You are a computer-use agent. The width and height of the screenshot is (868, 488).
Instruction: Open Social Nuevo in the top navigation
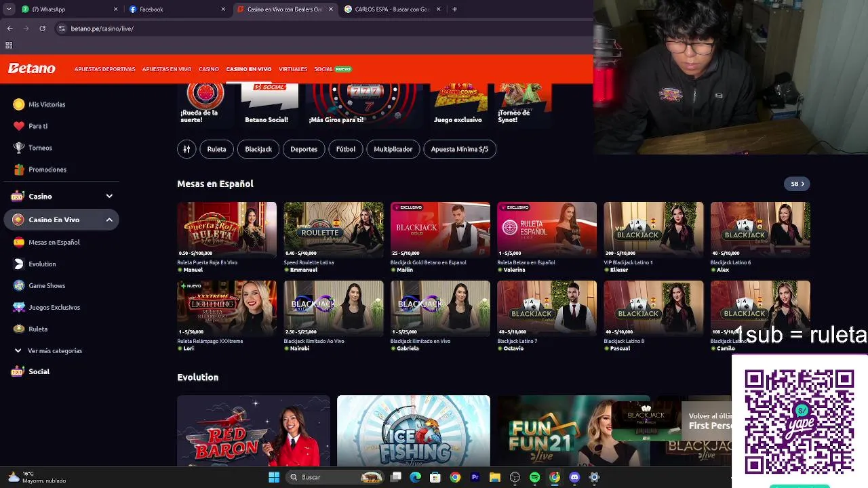click(332, 69)
